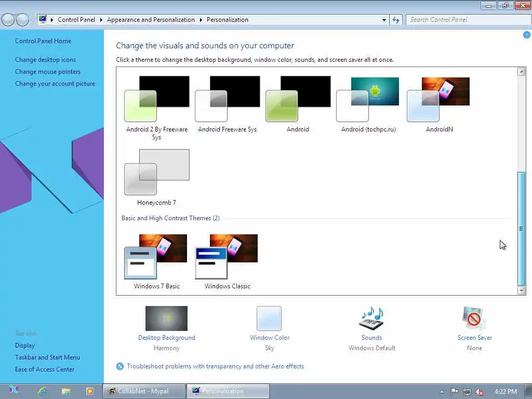Open Change your account picture
532x399 pixels.
tap(55, 84)
